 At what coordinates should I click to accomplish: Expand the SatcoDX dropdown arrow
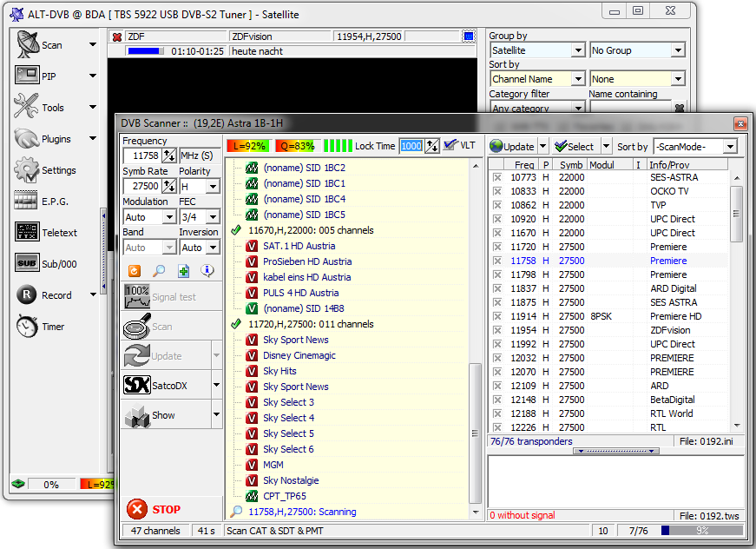[216, 385]
